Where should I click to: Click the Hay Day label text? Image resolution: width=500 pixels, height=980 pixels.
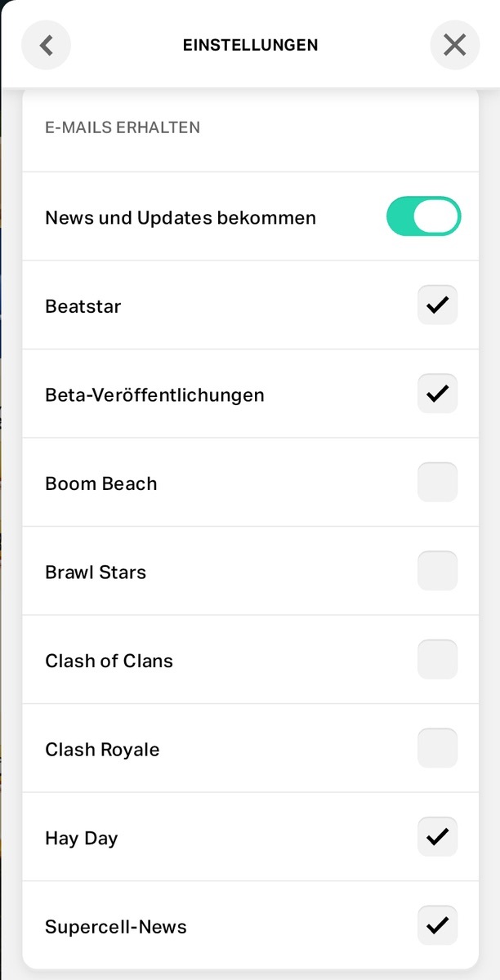(82, 839)
